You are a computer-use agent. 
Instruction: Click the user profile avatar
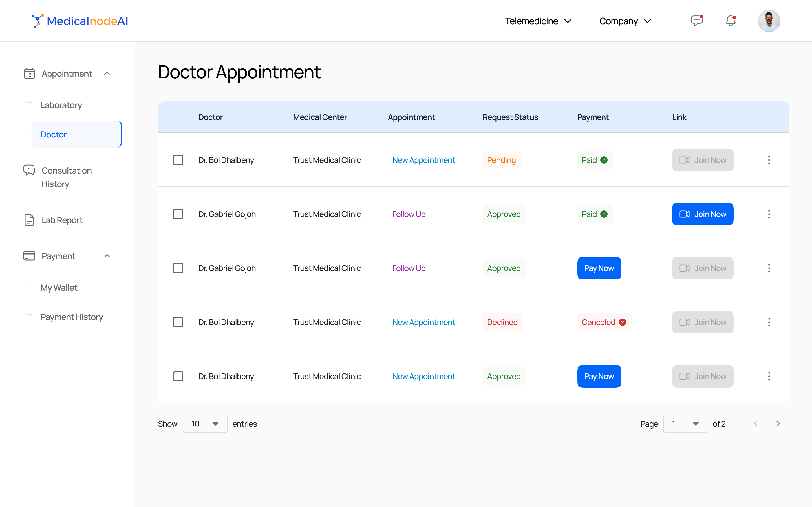(769, 21)
